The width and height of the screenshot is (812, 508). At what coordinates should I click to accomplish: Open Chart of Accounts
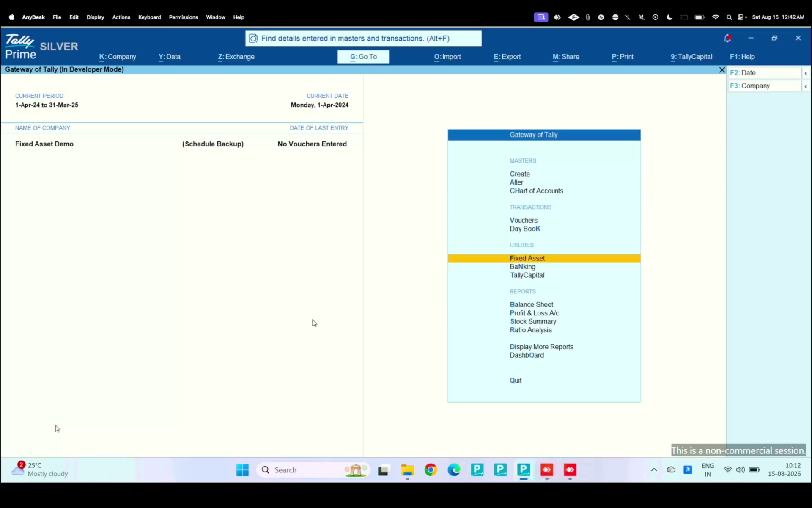[x=536, y=191]
